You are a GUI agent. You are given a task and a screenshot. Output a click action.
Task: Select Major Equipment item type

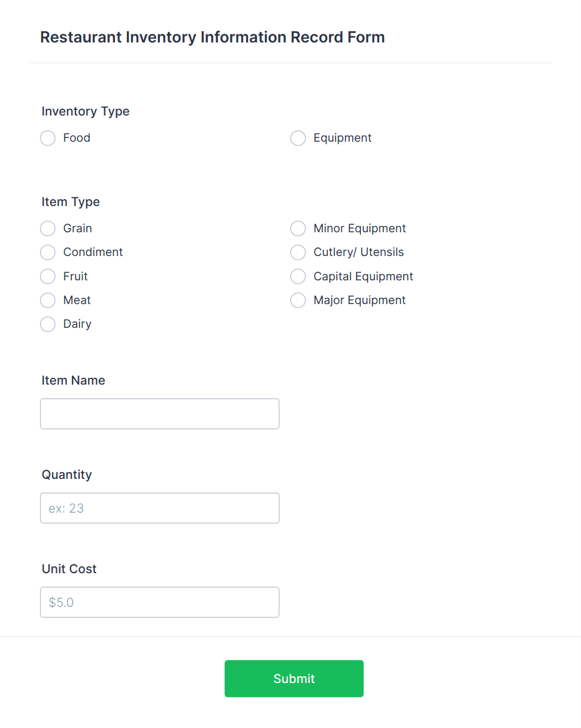click(298, 300)
